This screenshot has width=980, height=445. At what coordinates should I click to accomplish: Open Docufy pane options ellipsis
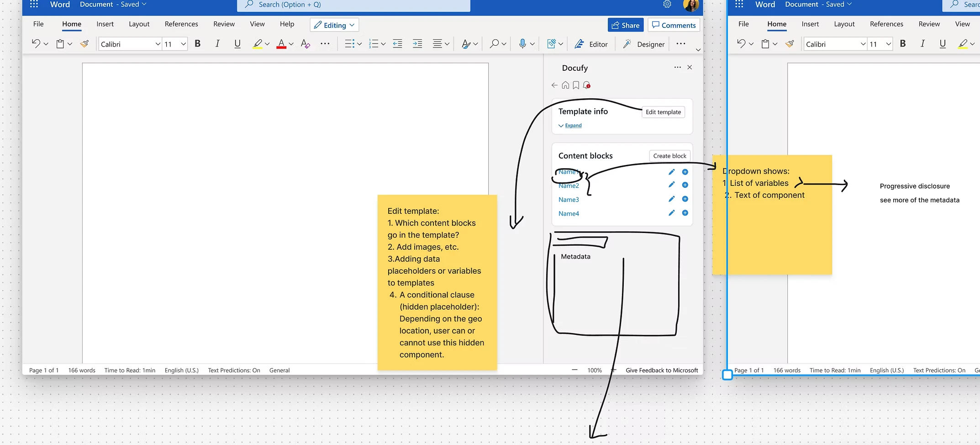pyautogui.click(x=677, y=67)
